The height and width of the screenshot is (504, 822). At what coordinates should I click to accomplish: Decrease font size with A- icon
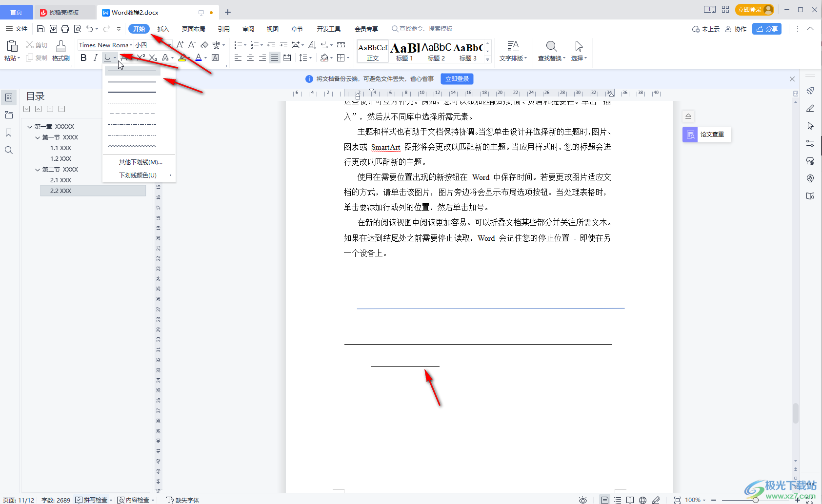tap(192, 45)
